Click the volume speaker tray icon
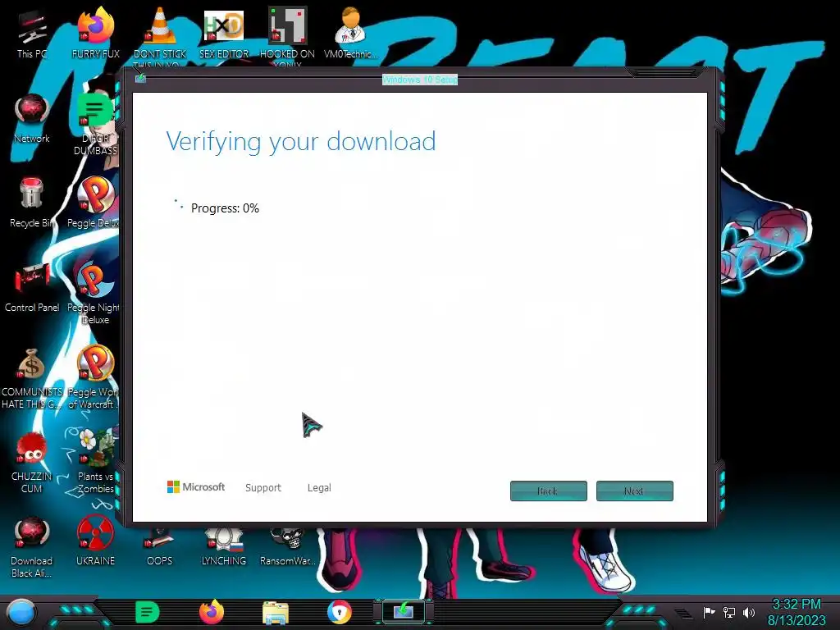840x630 pixels. (x=748, y=612)
